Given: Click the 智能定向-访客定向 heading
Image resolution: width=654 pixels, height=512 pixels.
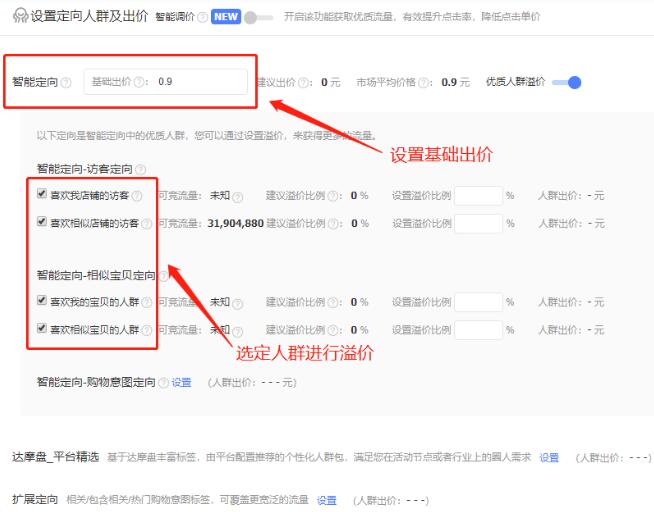Looking at the screenshot, I should coord(85,169).
